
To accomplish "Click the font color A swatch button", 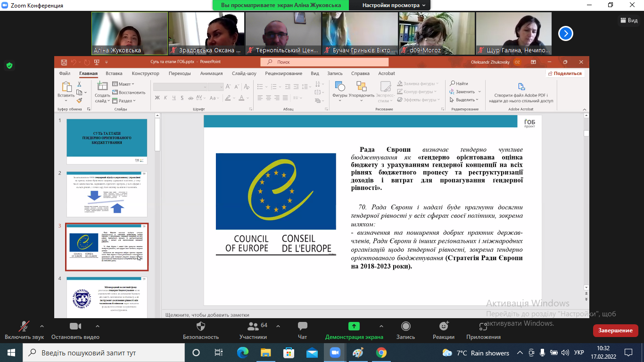I will [242, 98].
